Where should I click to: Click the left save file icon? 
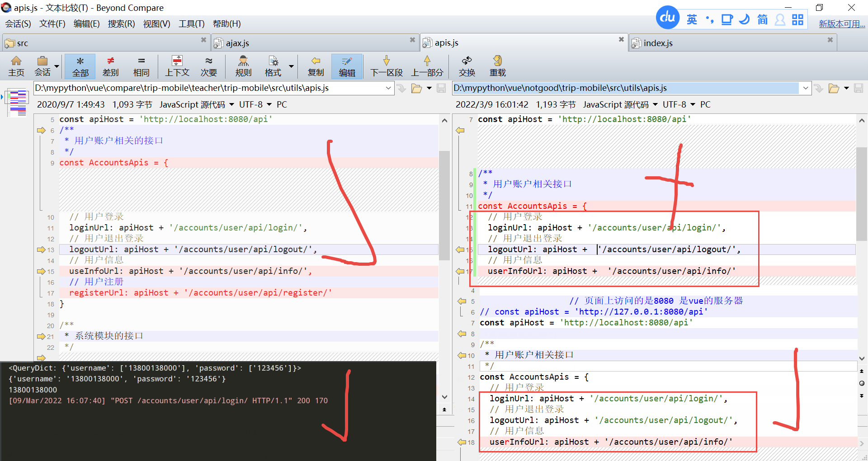tap(441, 89)
